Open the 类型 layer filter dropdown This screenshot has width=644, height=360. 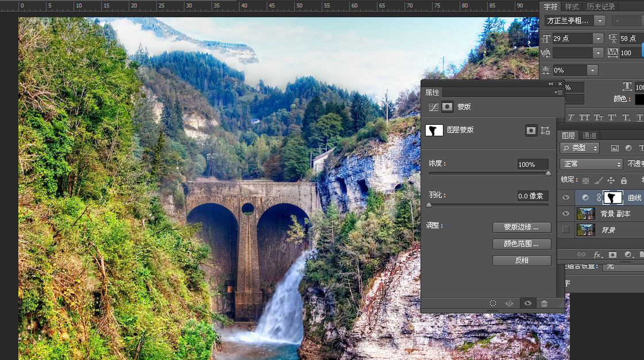[x=581, y=148]
